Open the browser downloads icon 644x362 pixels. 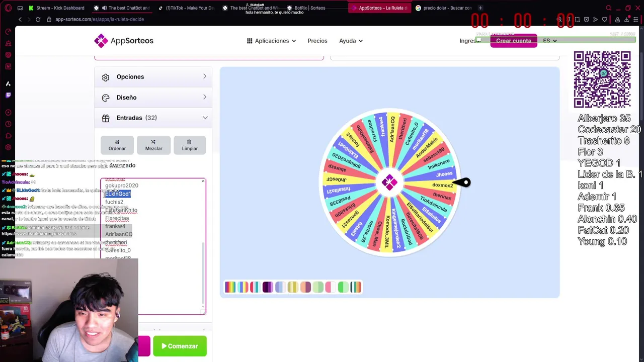[x=627, y=20]
